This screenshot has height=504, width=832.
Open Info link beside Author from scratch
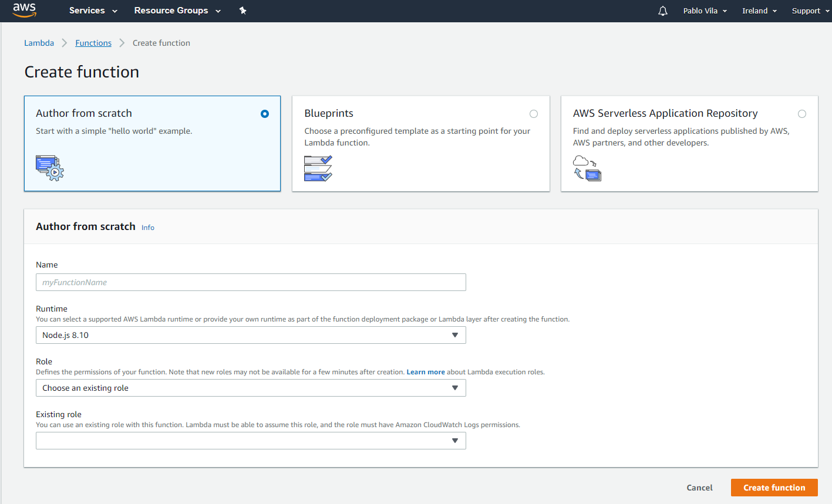[148, 228]
